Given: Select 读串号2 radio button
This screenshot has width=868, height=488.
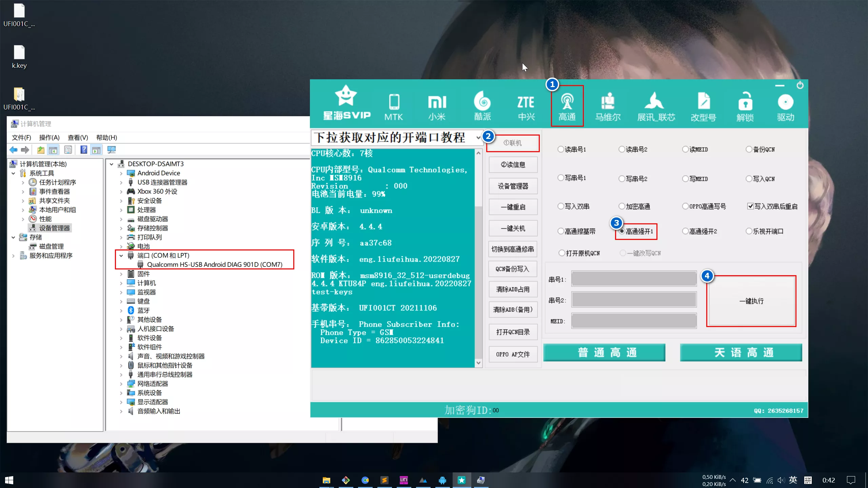Looking at the screenshot, I should point(633,149).
